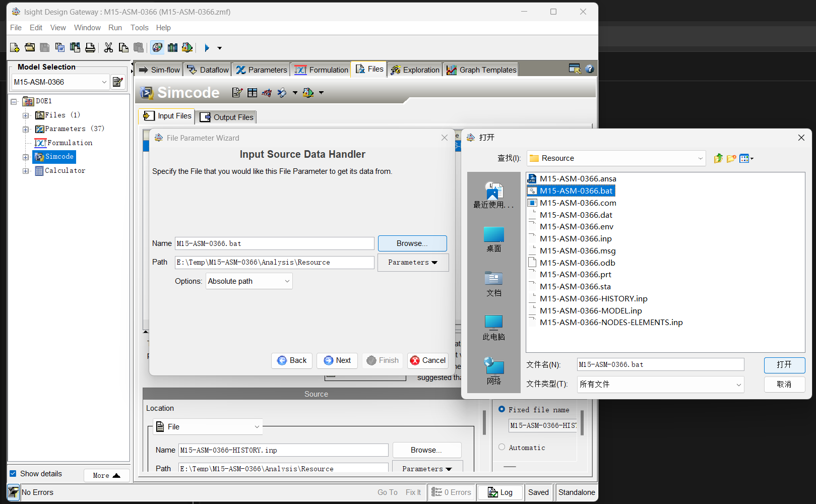Open the view menu icon in file dialog
This screenshot has width=816, height=504.
coord(746,158)
